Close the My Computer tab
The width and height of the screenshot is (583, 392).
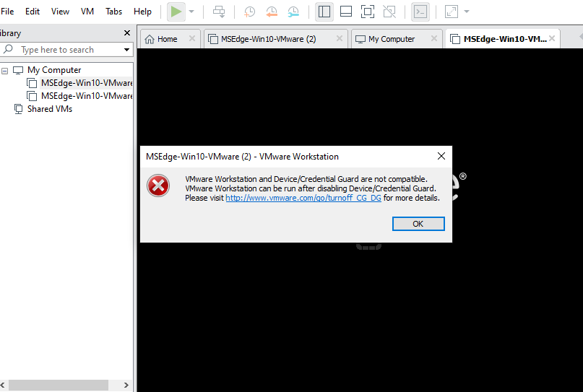tap(434, 38)
